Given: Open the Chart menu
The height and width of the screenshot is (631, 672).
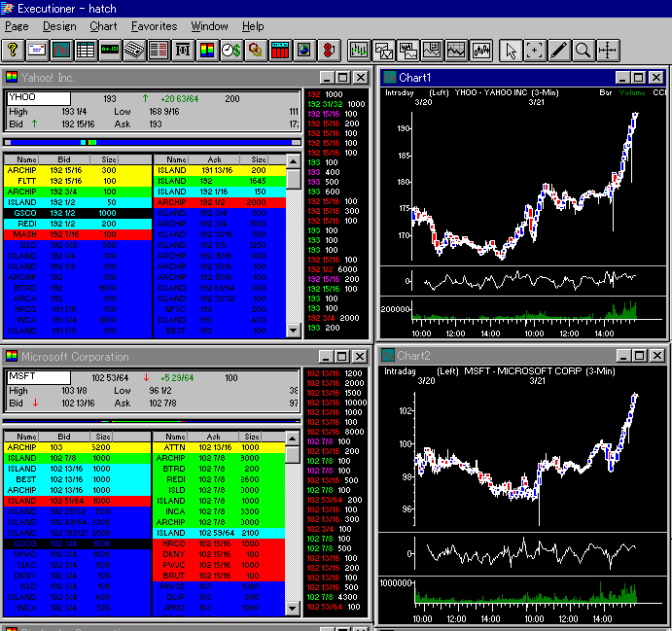Looking at the screenshot, I should pos(103,26).
